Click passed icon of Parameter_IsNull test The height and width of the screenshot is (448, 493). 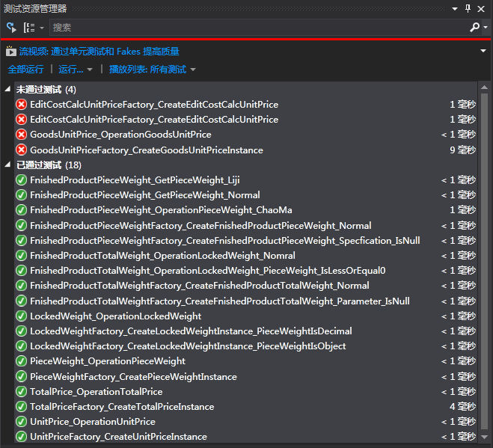[x=22, y=301]
